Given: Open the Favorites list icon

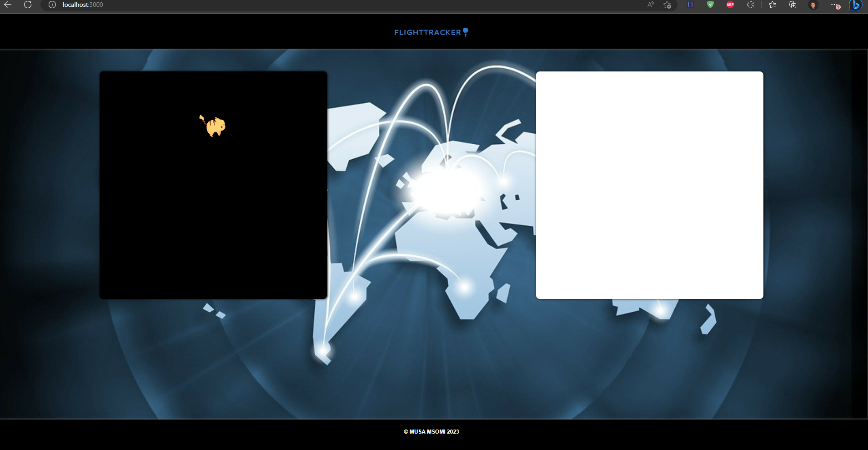Looking at the screenshot, I should coord(772,5).
